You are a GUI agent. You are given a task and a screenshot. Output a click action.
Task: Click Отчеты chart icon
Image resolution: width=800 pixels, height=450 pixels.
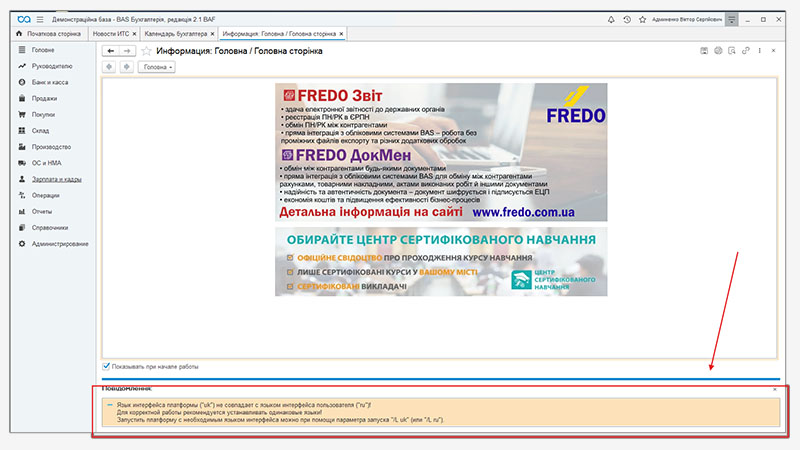coord(22,212)
